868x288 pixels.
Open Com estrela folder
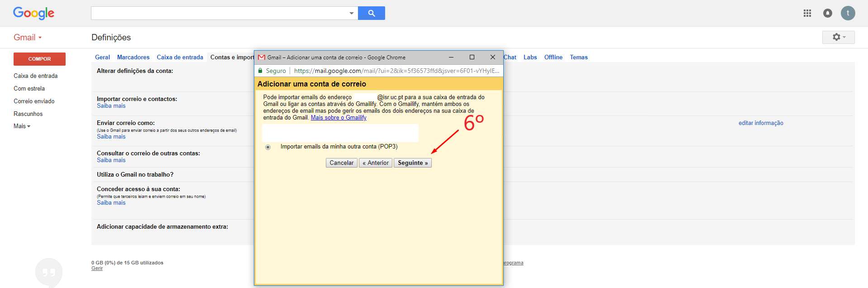pos(29,89)
